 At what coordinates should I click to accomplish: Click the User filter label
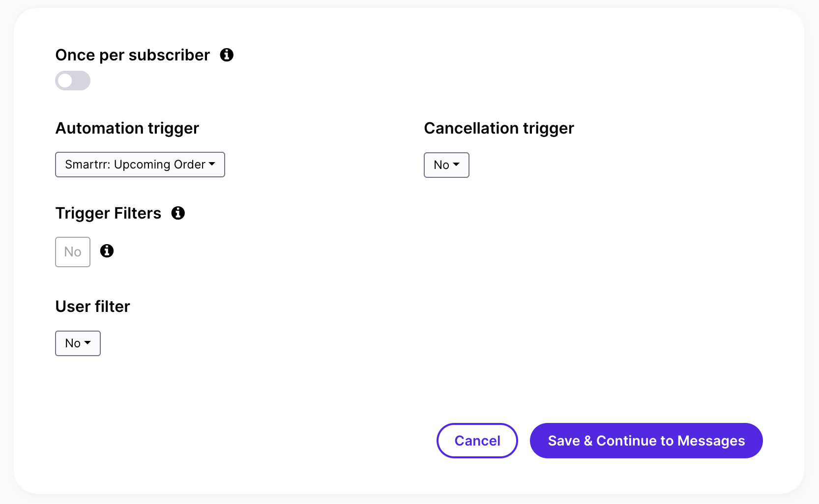click(x=93, y=307)
